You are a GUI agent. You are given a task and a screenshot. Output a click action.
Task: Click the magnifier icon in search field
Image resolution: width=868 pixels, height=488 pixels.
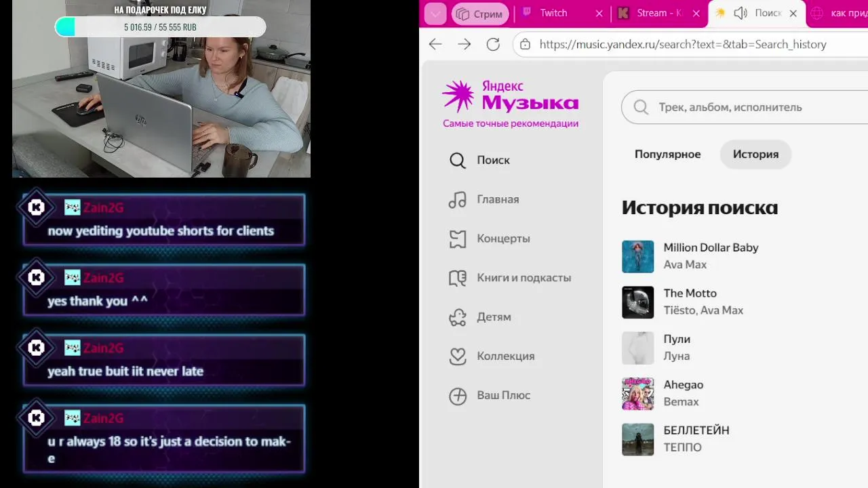point(641,107)
